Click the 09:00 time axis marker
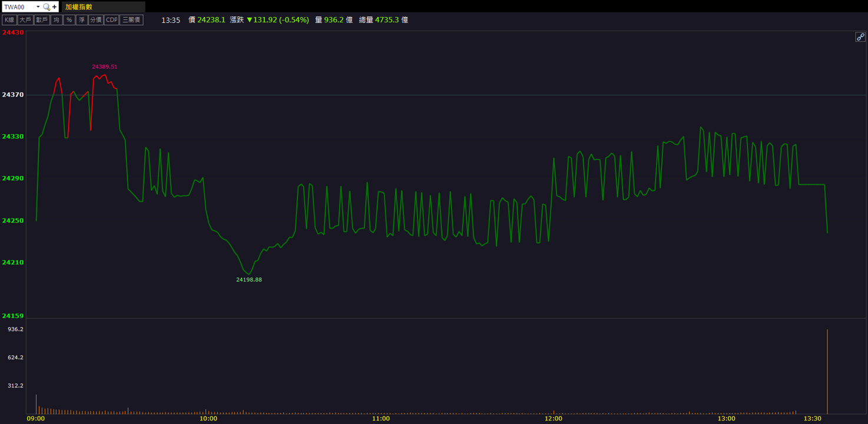The width and height of the screenshot is (868, 424). tap(36, 419)
